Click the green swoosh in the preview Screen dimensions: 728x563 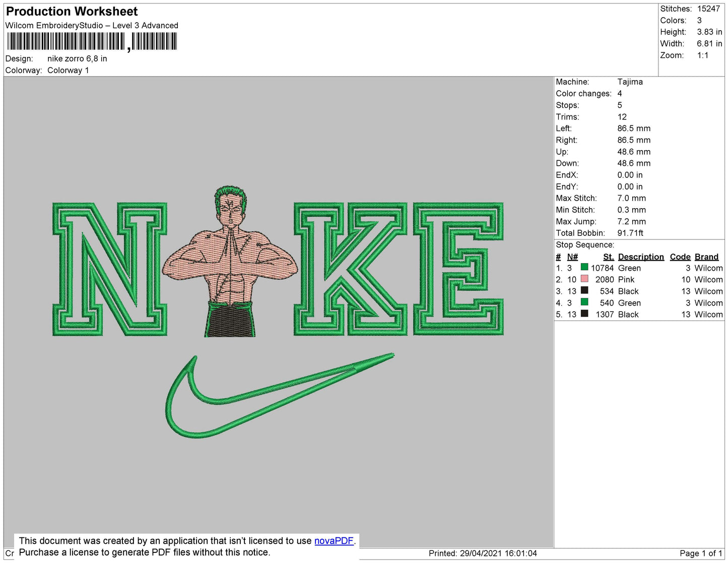(280, 396)
